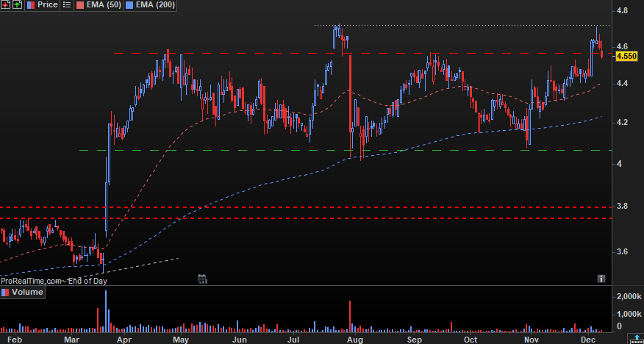Click the green up-arrow page icon
Image resolution: width=644 pixels, height=344 pixels.
click(17, 5)
